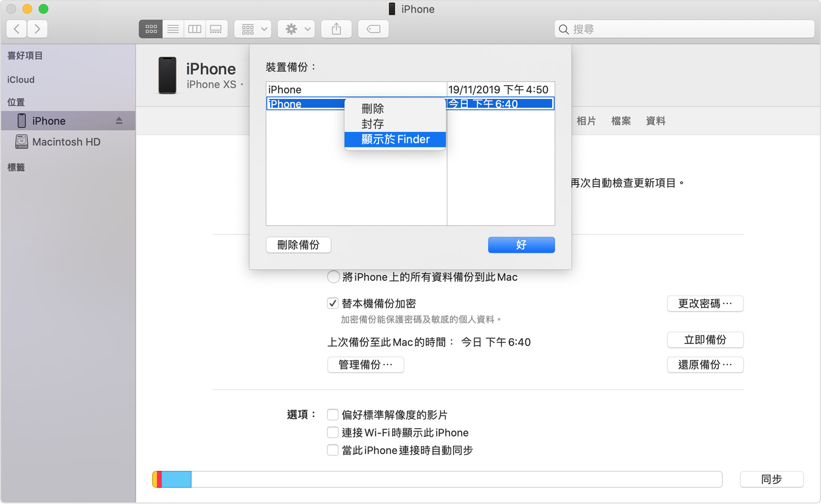
Task: Click into the 搜尋 search field
Action: (x=684, y=29)
